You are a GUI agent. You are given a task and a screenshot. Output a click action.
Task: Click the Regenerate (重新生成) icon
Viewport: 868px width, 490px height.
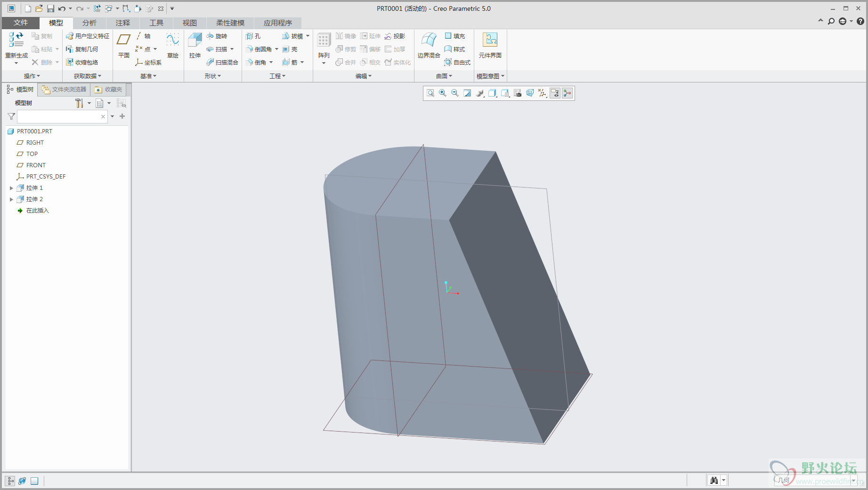pyautogui.click(x=16, y=40)
